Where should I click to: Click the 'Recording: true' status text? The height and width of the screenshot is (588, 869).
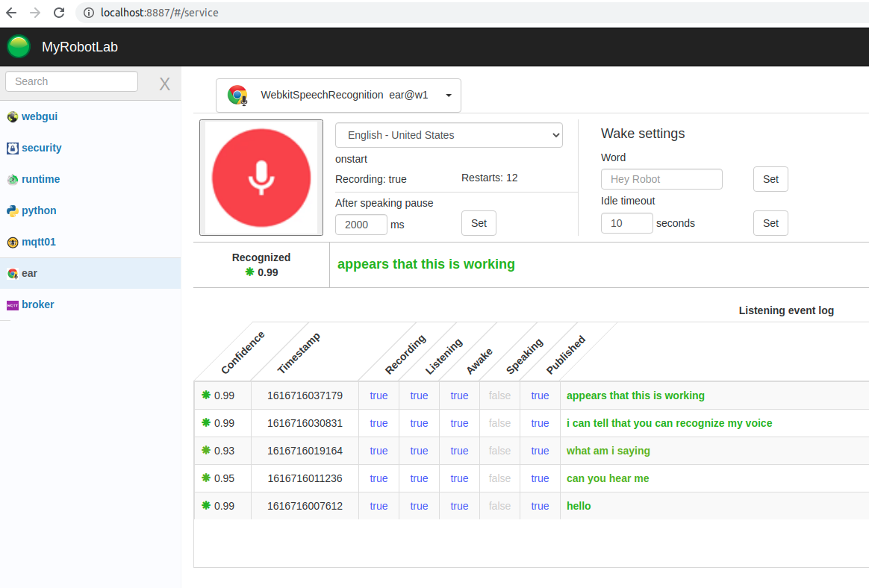371,180
